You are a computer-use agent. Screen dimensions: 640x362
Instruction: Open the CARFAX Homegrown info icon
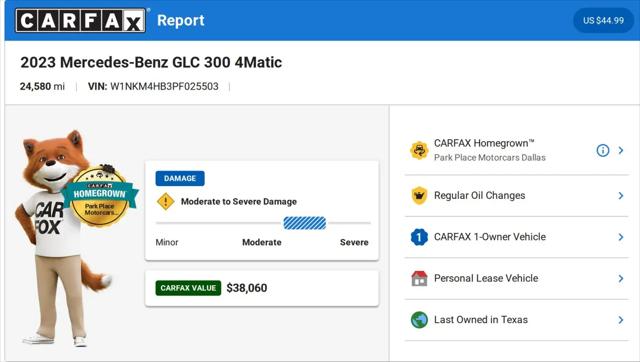pos(603,150)
